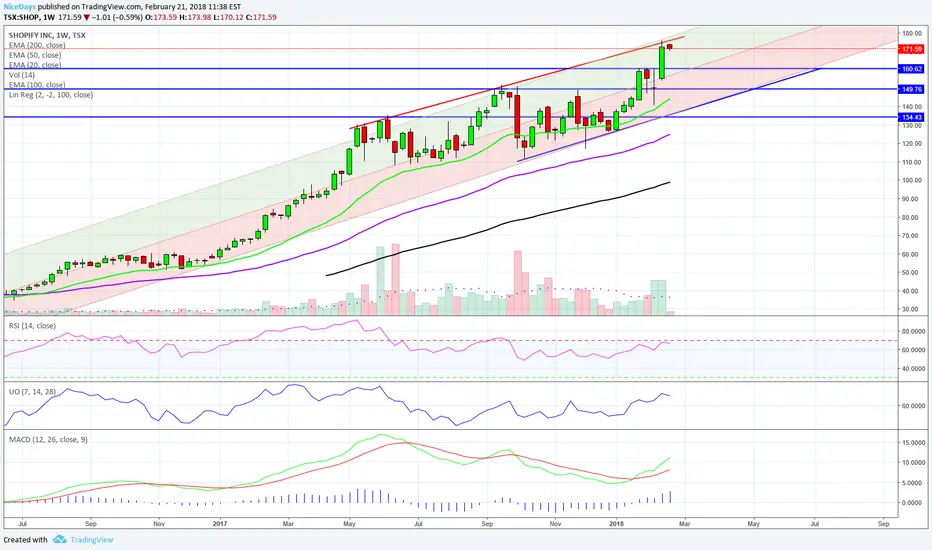Click the 2018 label on time axis

(616, 524)
